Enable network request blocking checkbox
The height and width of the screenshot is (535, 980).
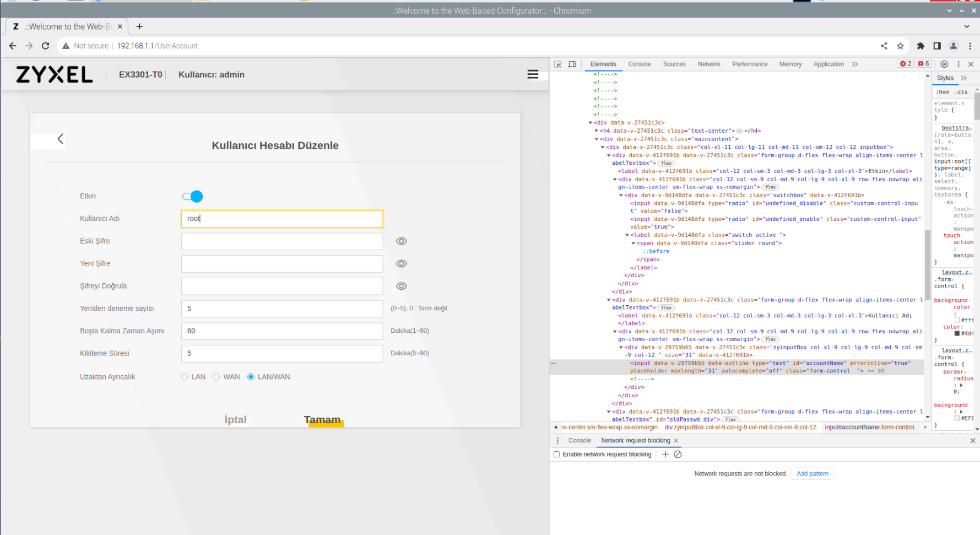pos(556,455)
